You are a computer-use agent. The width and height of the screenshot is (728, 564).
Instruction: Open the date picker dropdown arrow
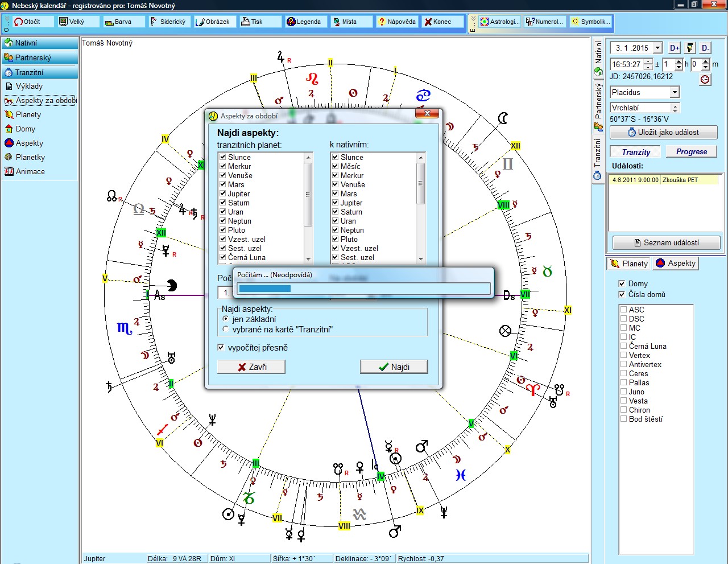tap(657, 48)
